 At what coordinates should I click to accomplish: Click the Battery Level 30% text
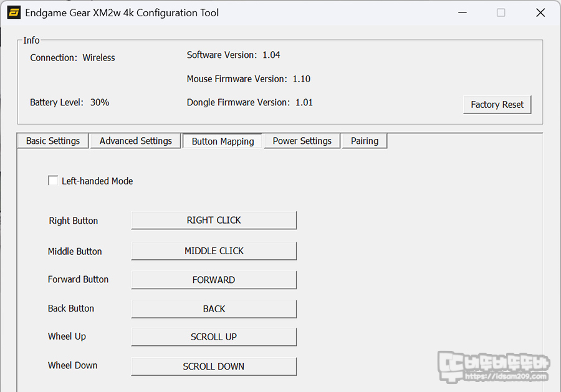(x=69, y=102)
